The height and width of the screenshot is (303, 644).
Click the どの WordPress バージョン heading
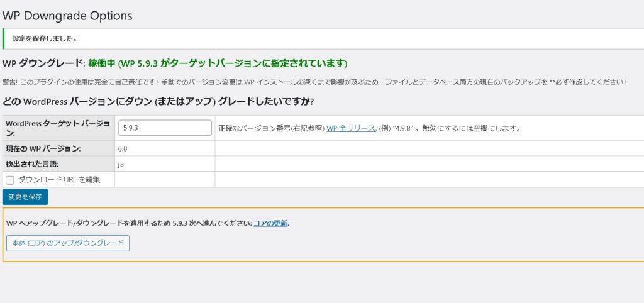tap(158, 101)
